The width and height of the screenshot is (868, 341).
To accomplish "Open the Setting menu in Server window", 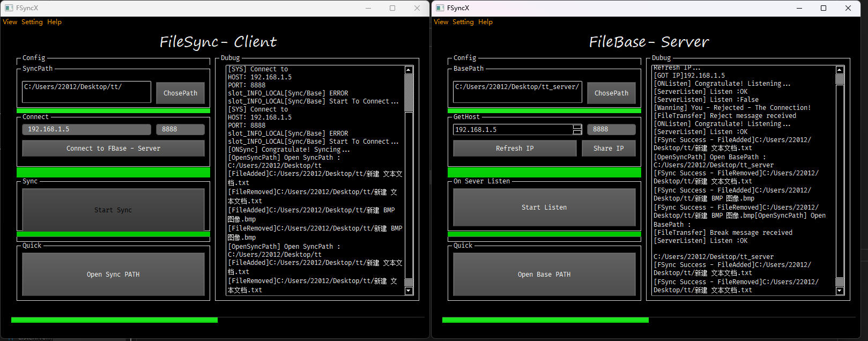I will (463, 22).
